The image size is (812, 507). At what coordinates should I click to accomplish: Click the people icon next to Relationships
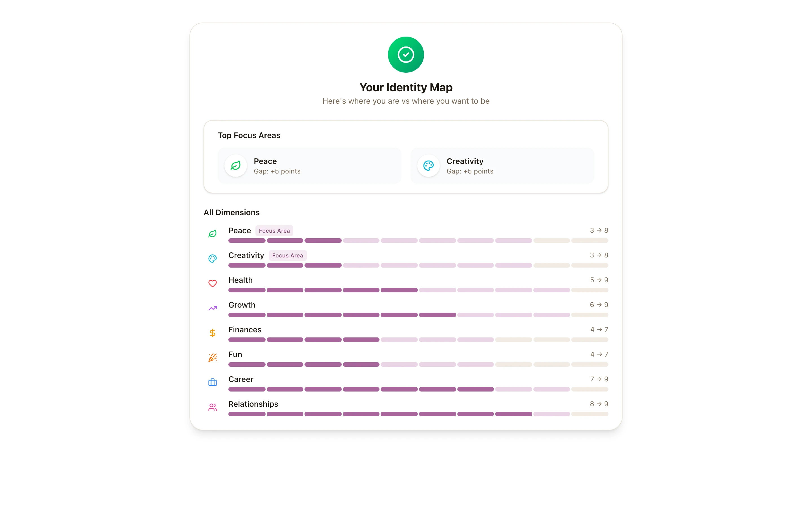tap(212, 407)
